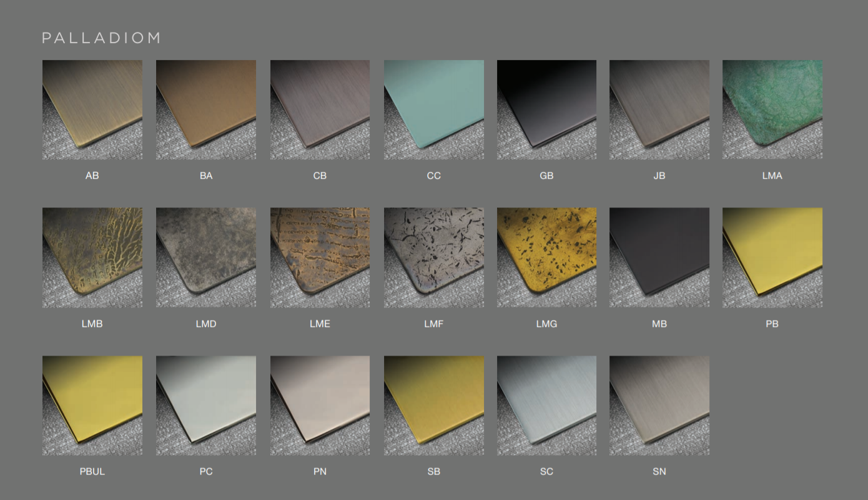This screenshot has height=500, width=868.
Task: Select the MB matte black swatch
Action: tap(659, 257)
